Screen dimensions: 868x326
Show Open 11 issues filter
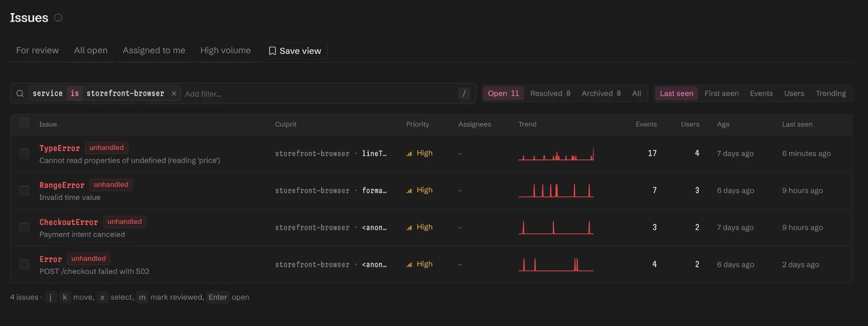pos(503,93)
